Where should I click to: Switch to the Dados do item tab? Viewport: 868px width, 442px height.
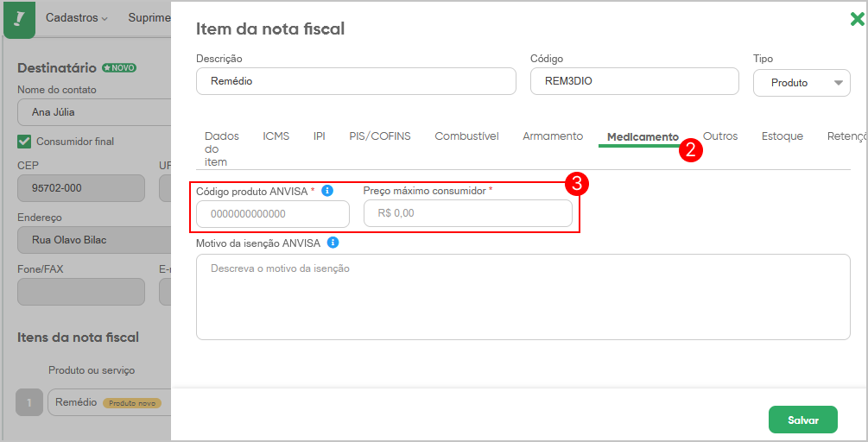(x=221, y=148)
